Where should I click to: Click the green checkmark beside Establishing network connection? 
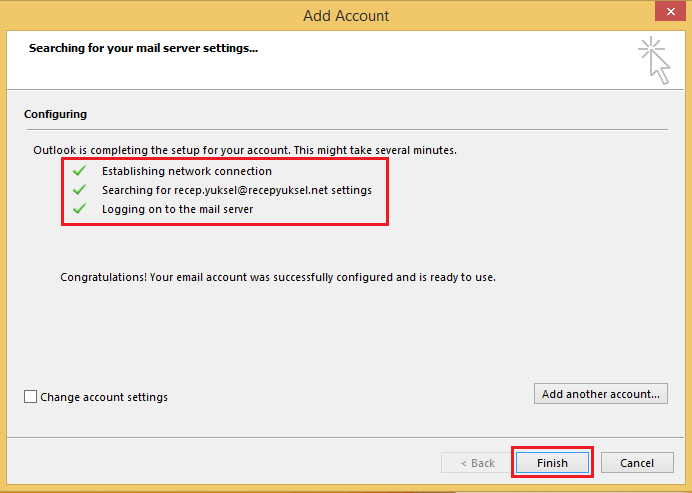[x=79, y=171]
